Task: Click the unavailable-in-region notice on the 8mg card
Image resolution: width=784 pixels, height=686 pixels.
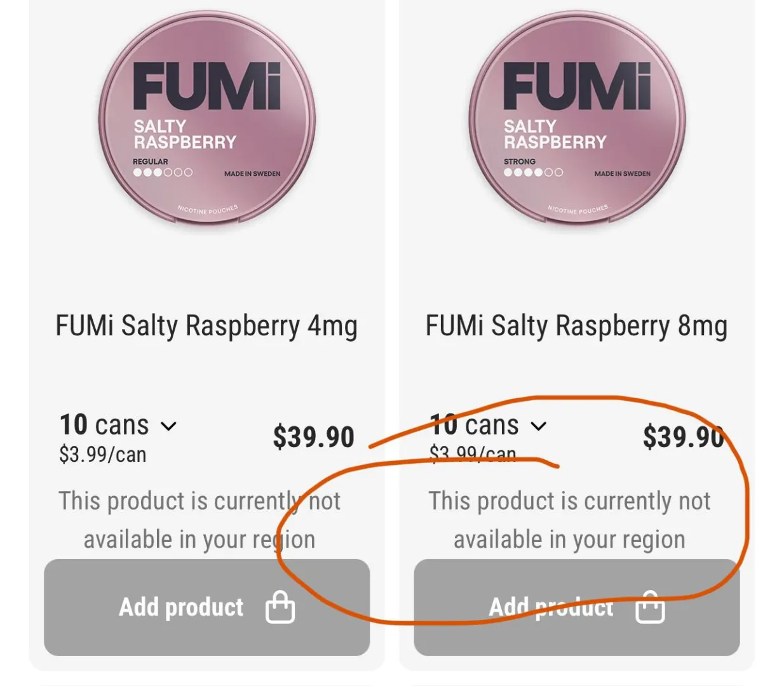Action: 569,520
